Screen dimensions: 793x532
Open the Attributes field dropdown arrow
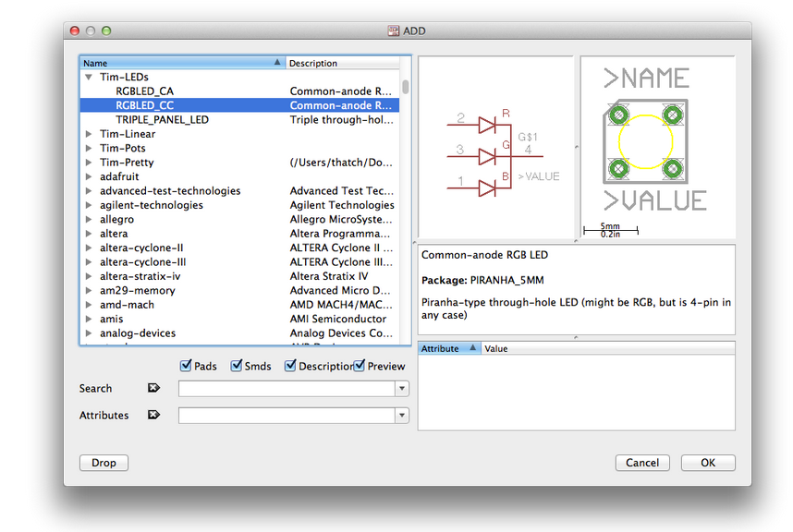pos(401,417)
